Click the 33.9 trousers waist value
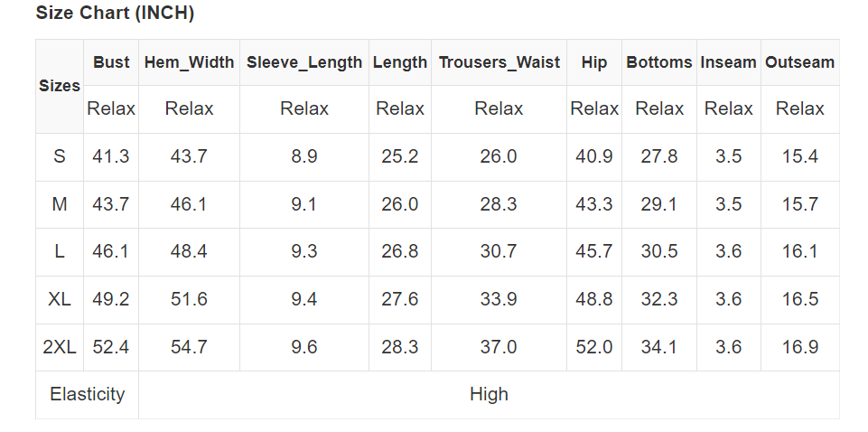Screen dimensions: 868x432 (499, 299)
